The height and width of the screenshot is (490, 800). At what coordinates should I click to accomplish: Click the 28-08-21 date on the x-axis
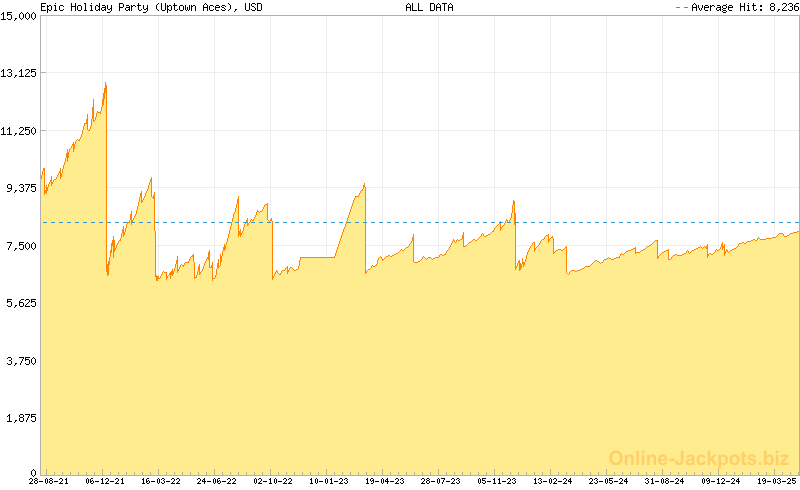[x=48, y=481]
